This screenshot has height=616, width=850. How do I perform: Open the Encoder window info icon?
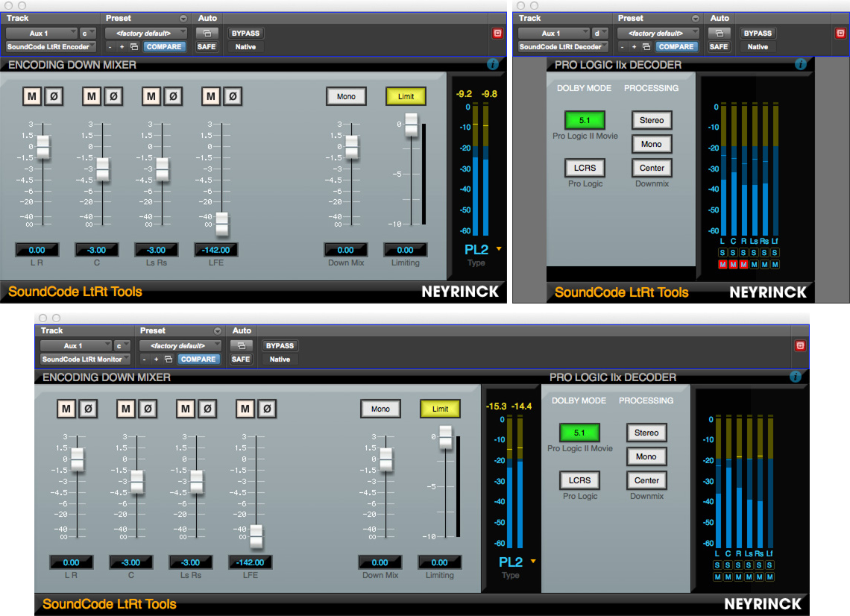click(493, 65)
